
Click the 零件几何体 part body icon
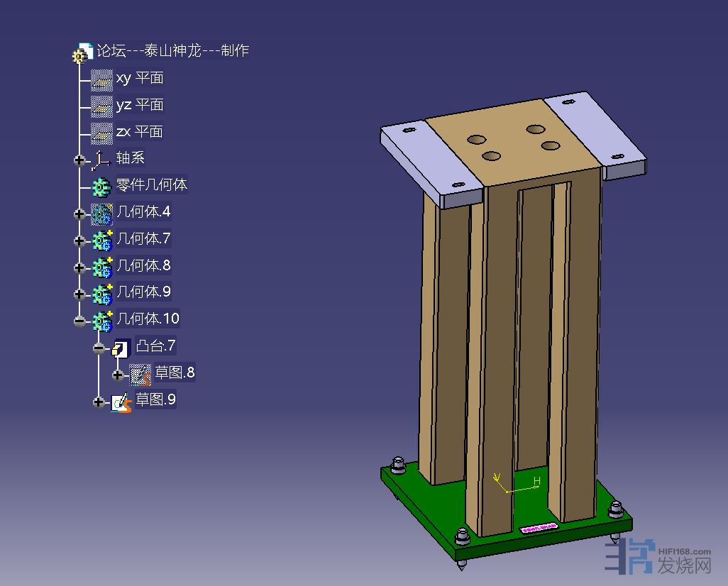pos(102,187)
